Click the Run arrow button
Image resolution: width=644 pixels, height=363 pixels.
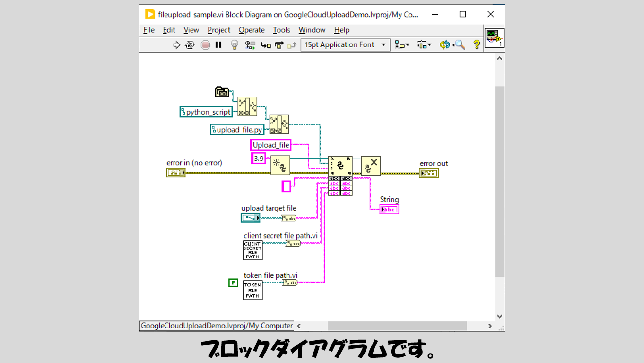[x=177, y=45]
